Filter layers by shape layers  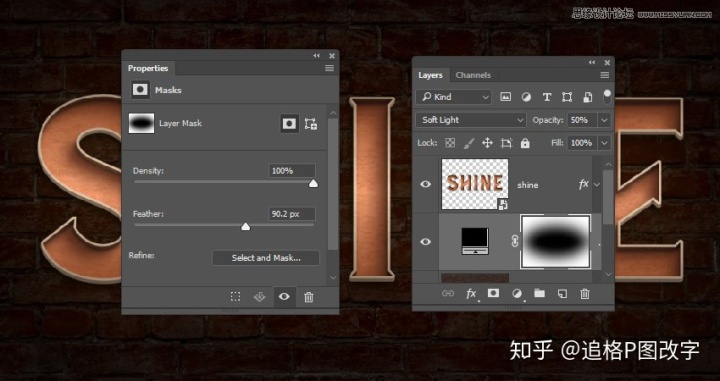click(567, 97)
